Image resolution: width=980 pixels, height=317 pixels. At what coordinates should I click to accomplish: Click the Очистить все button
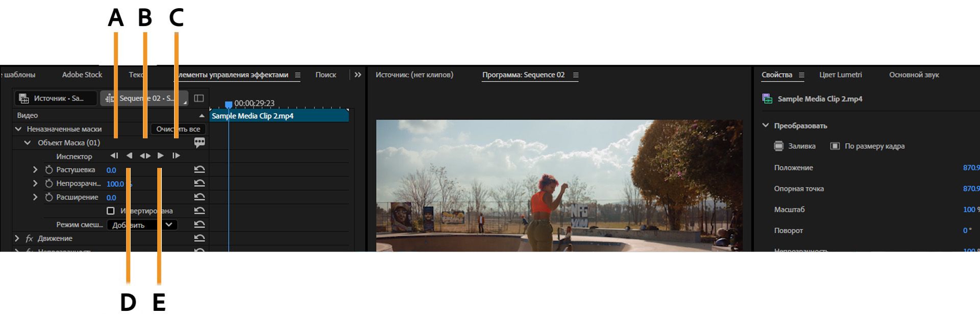(x=178, y=129)
